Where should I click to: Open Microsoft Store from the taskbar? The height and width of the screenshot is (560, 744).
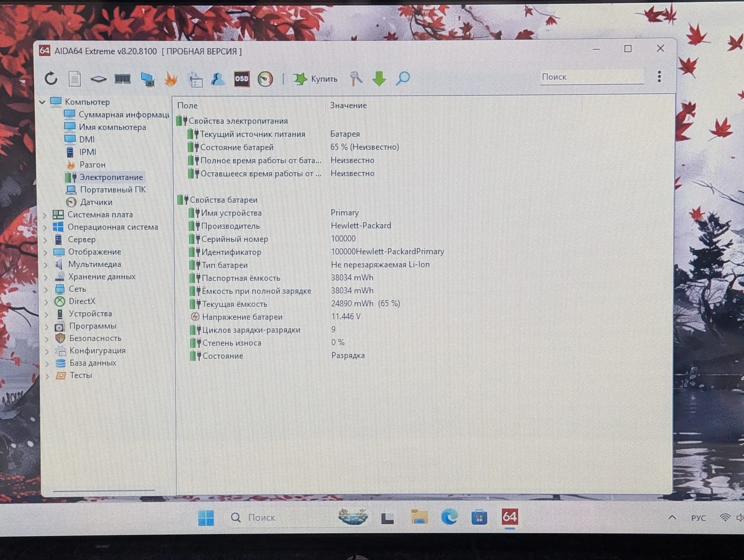(479, 517)
